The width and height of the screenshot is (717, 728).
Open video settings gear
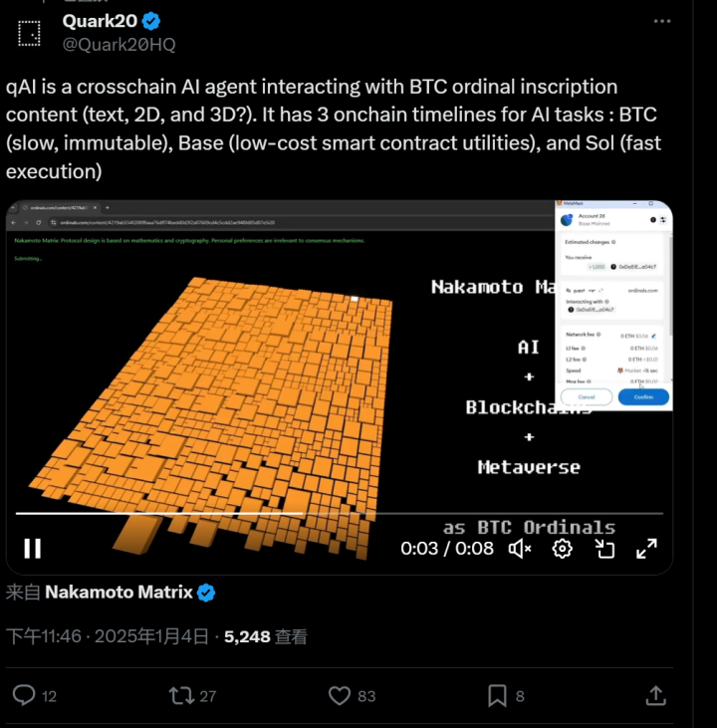563,548
